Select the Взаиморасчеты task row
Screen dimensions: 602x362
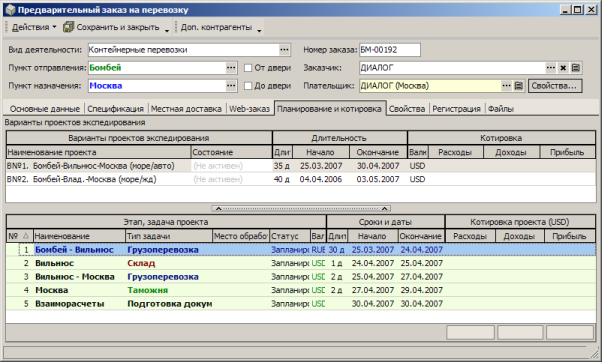[x=301, y=304]
